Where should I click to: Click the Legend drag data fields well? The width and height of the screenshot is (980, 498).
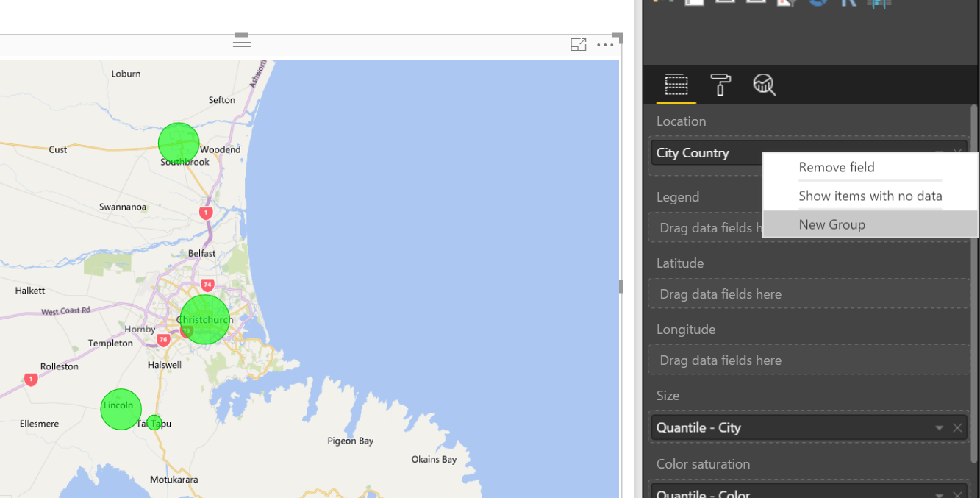(706, 228)
